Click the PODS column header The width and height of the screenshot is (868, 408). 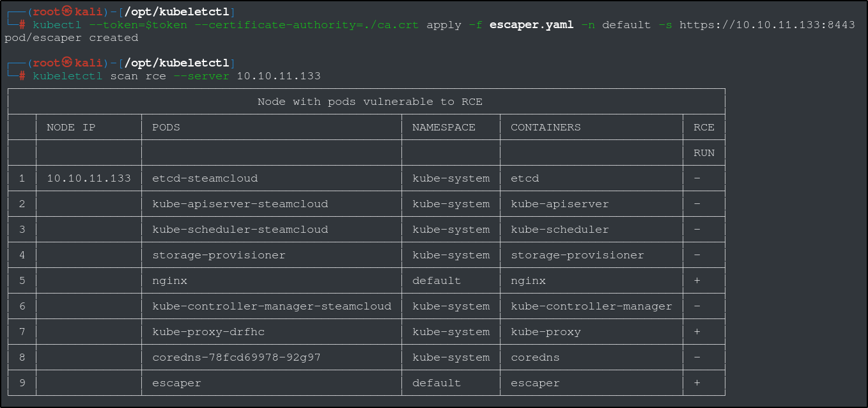click(x=166, y=127)
